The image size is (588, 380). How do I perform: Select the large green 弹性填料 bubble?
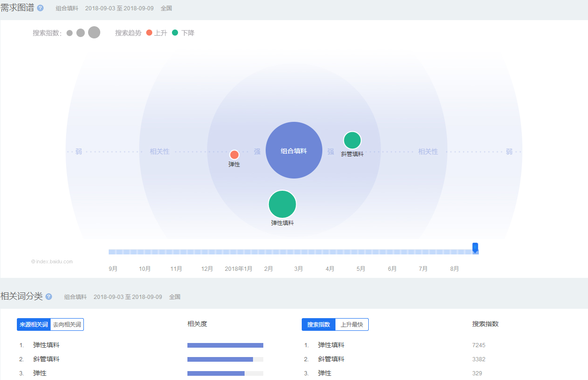click(282, 204)
